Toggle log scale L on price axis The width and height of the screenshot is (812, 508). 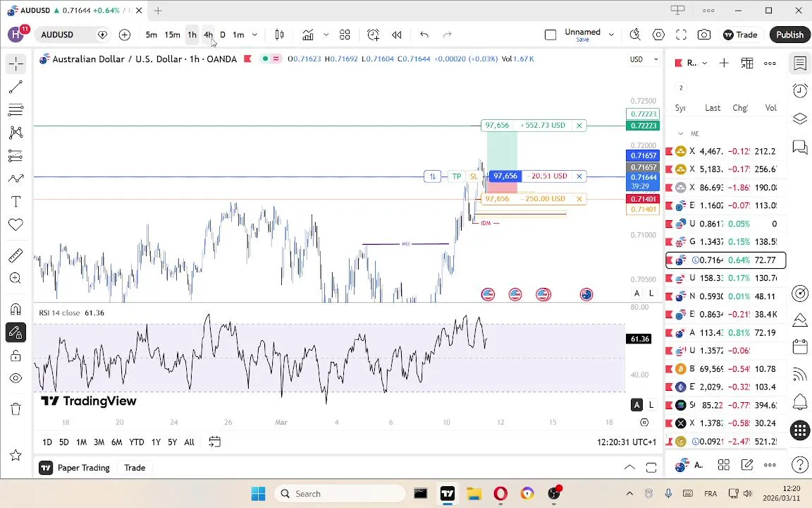tap(651, 294)
